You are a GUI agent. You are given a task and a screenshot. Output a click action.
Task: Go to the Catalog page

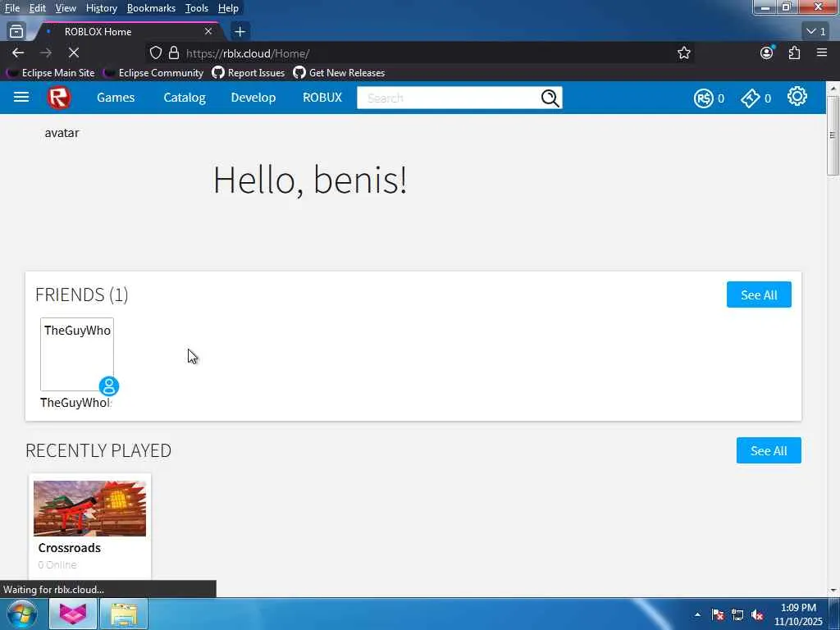coord(185,98)
